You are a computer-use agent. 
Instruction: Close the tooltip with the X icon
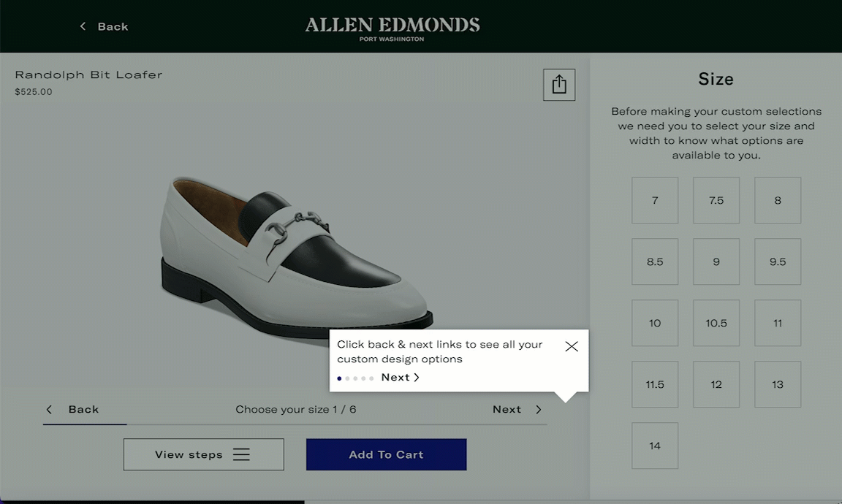point(572,346)
